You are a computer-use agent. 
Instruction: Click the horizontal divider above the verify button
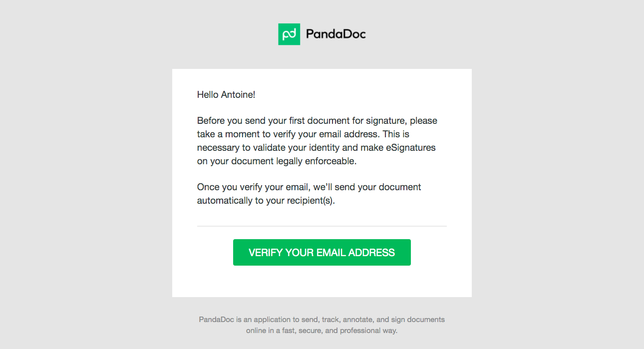[322, 226]
